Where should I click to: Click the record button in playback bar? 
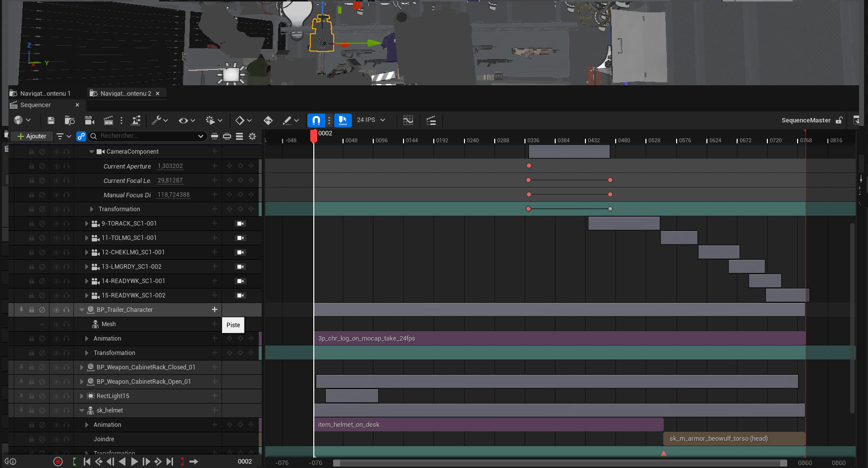58,462
